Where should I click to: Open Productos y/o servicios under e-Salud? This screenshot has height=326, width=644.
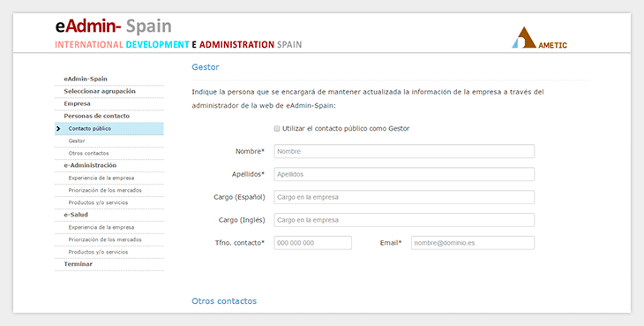tap(98, 252)
